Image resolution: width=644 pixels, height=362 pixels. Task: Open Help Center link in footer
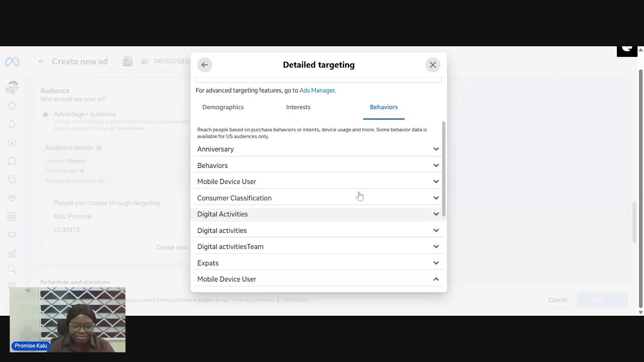coord(295,300)
